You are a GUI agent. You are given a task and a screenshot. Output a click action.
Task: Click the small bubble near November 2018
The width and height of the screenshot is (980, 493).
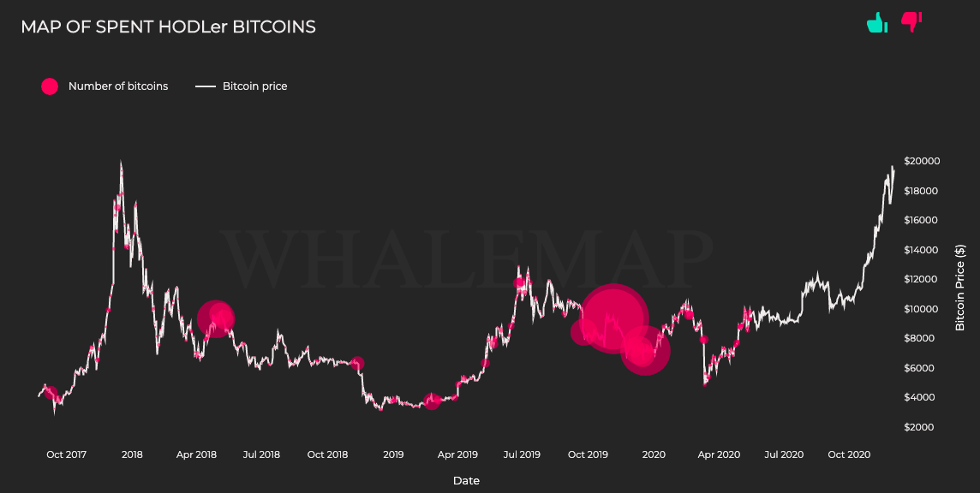click(x=357, y=363)
